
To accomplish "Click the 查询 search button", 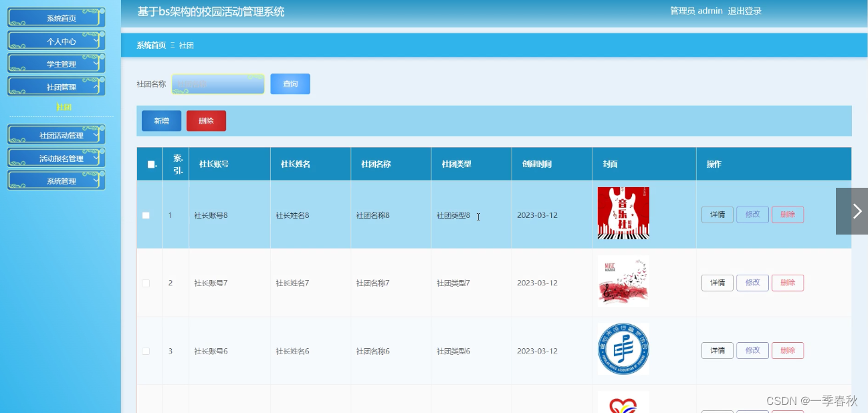I will coord(290,84).
